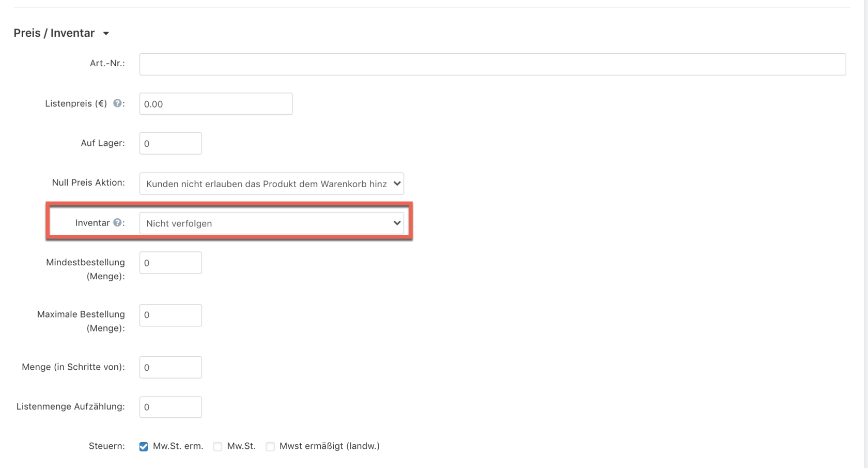Click the Null Preis Aktion label
The height and width of the screenshot is (468, 868).
88,183
